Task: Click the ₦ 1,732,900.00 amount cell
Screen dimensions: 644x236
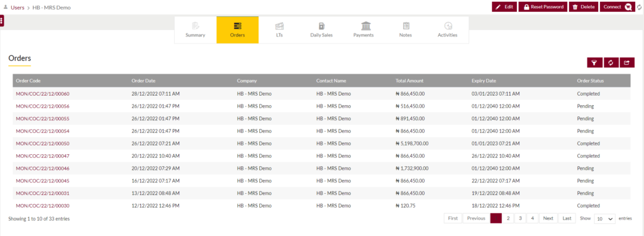Action: coord(412,168)
